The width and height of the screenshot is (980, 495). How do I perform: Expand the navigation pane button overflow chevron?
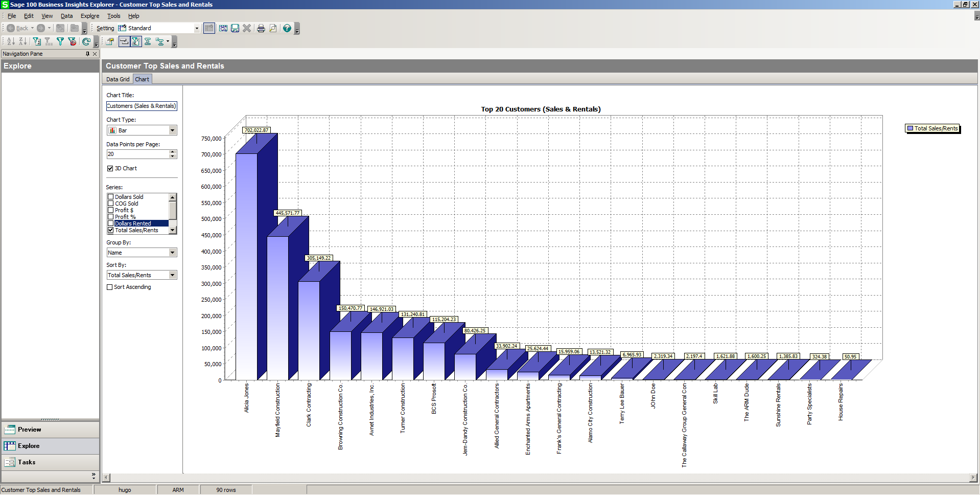pyautogui.click(x=94, y=476)
